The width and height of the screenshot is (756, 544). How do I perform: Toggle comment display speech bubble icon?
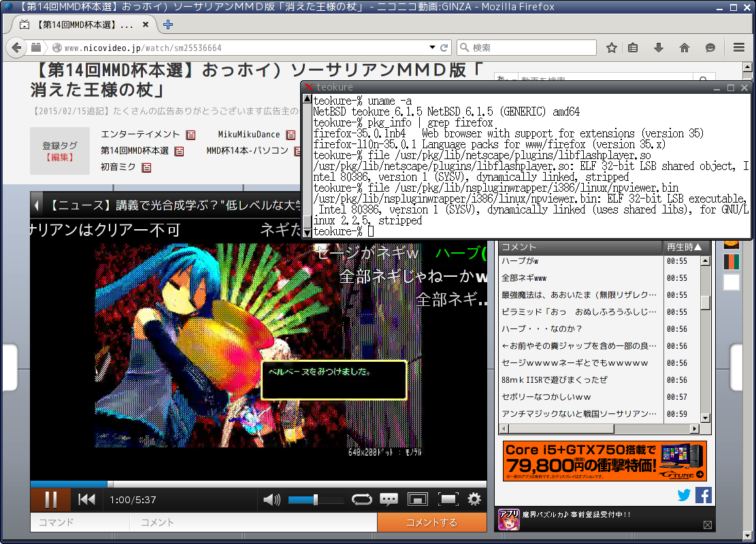(x=389, y=500)
